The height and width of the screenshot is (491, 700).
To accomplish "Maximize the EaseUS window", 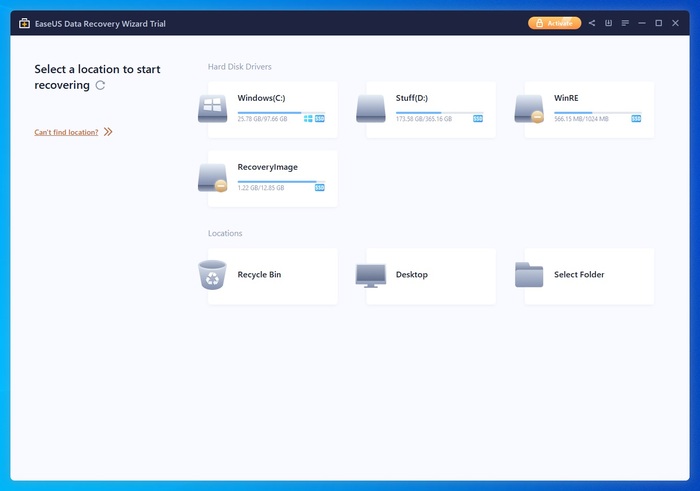I will pos(658,23).
